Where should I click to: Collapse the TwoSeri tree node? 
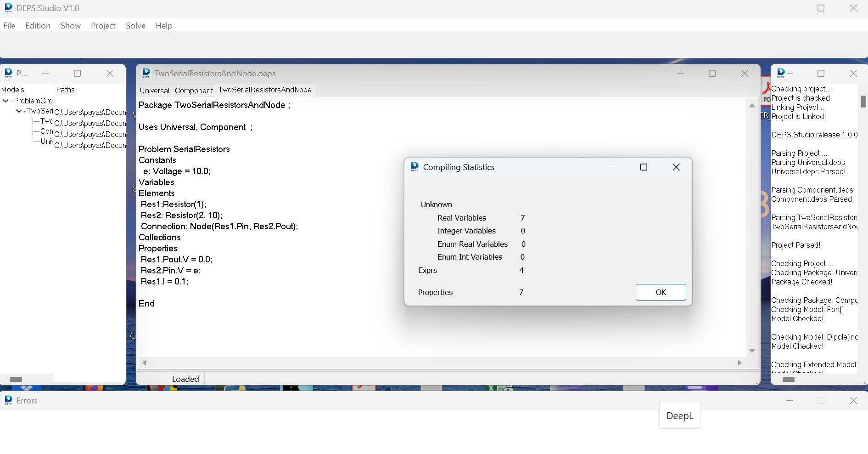[x=19, y=111]
